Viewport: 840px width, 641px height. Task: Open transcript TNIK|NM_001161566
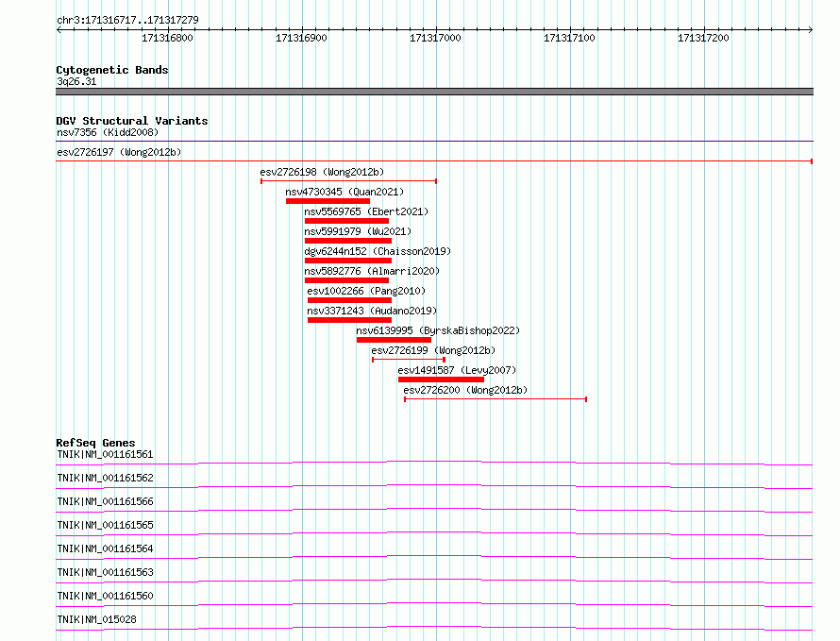tap(105, 501)
